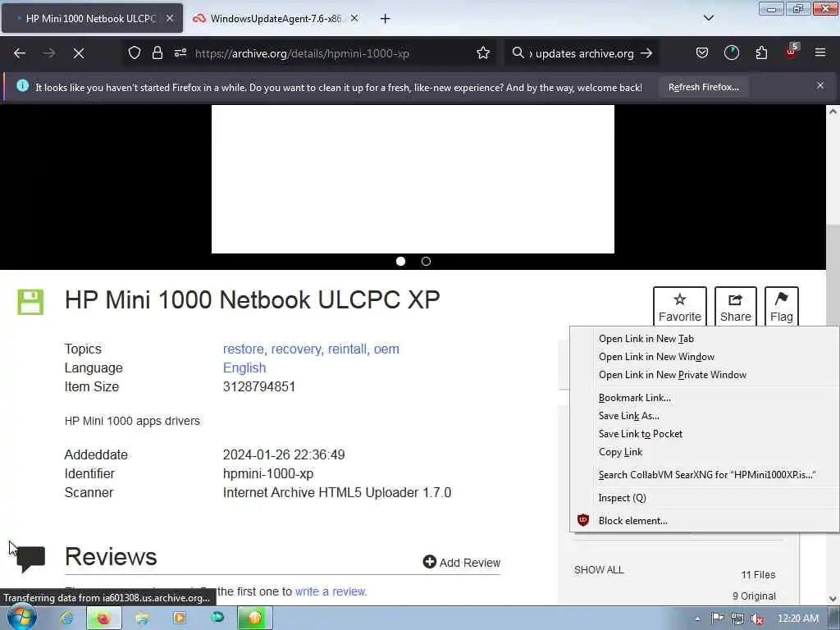
Task: Open site permissions icon in address bar
Action: click(x=180, y=53)
